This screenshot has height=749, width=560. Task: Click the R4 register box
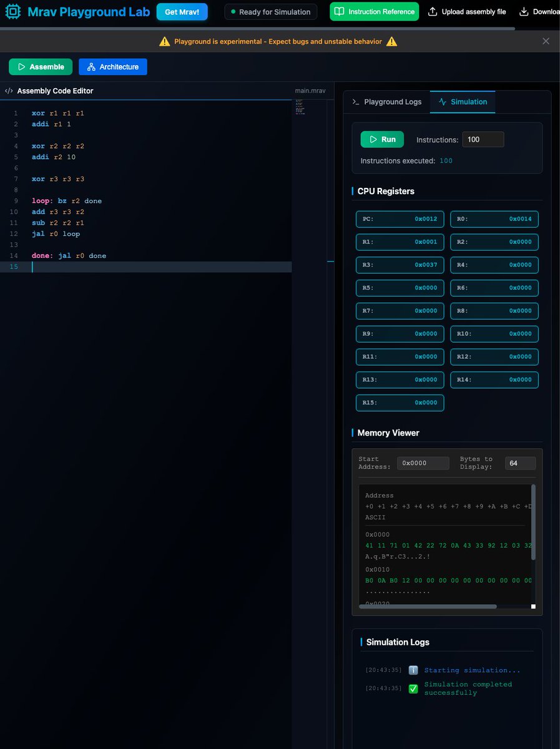[494, 265]
